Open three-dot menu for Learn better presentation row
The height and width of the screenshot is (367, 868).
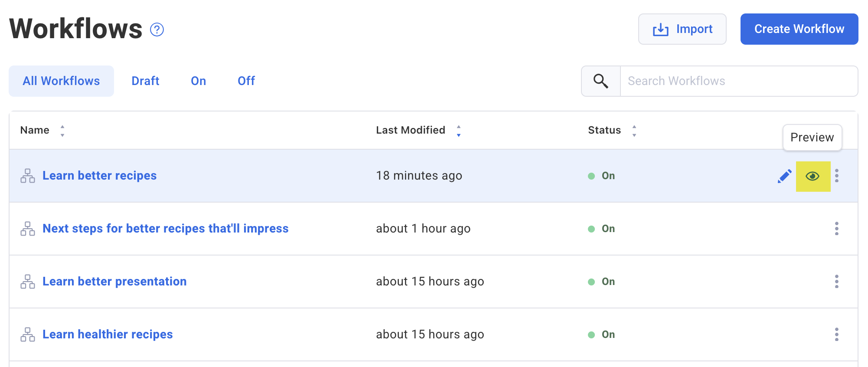pos(836,282)
